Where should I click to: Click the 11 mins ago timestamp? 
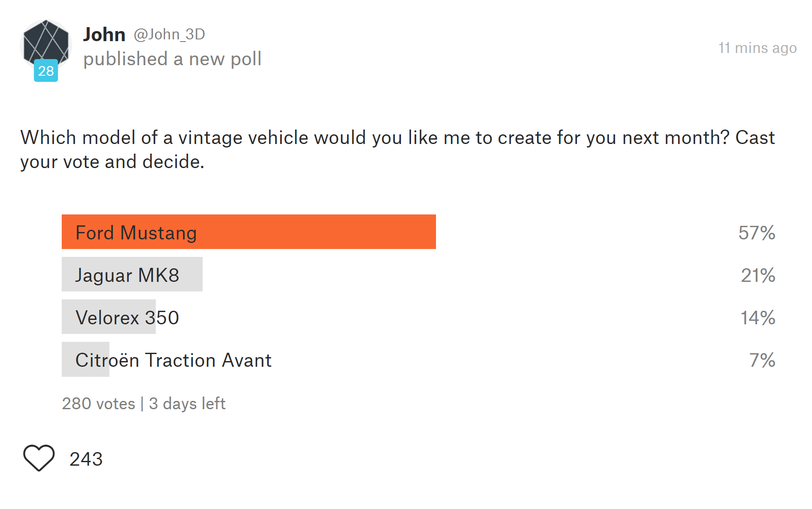pyautogui.click(x=757, y=48)
